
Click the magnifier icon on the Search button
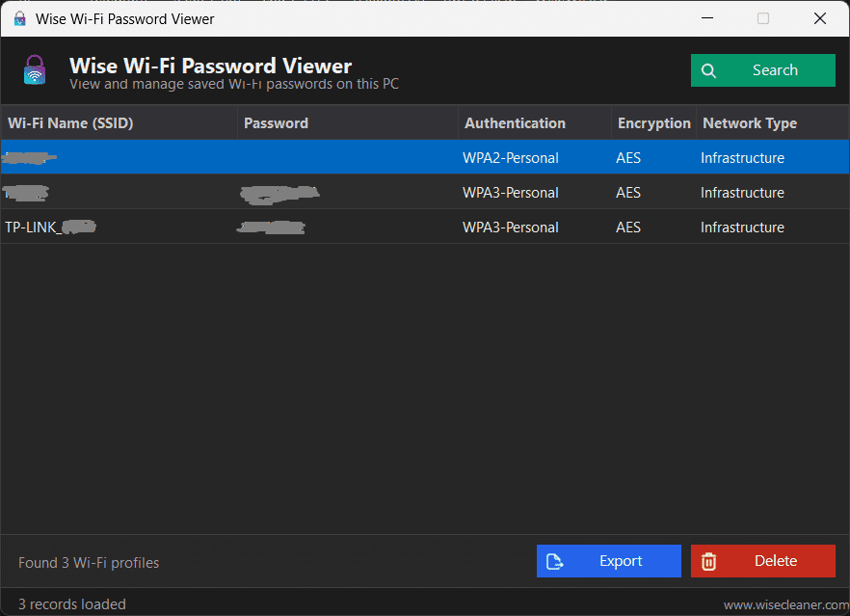709,70
